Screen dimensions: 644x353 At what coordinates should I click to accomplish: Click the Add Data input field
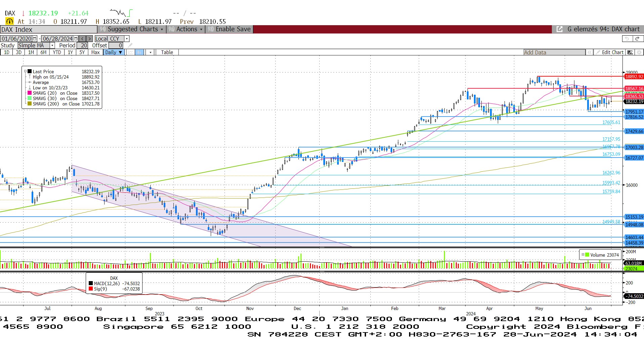click(x=555, y=52)
